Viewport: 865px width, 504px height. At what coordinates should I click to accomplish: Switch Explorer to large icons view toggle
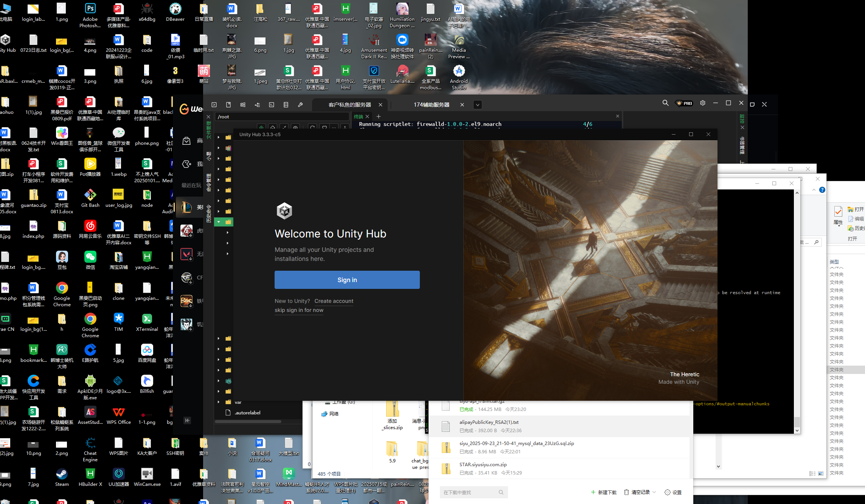[821, 473]
